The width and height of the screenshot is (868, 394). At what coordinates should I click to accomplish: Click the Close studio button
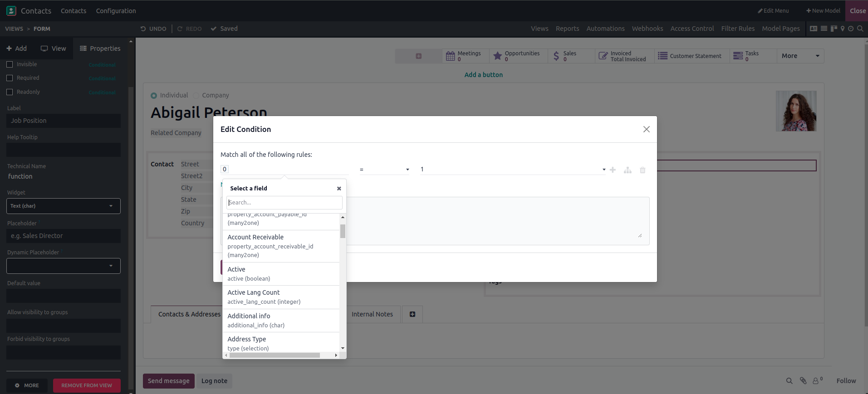click(x=857, y=11)
